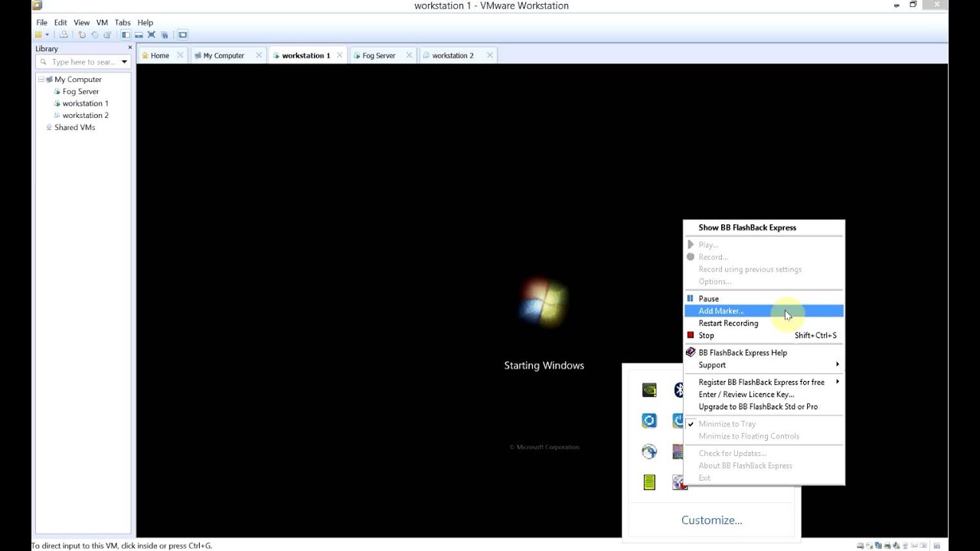Click the Customize... link in tray popup
Viewport: 980px width, 551px height.
click(x=712, y=520)
